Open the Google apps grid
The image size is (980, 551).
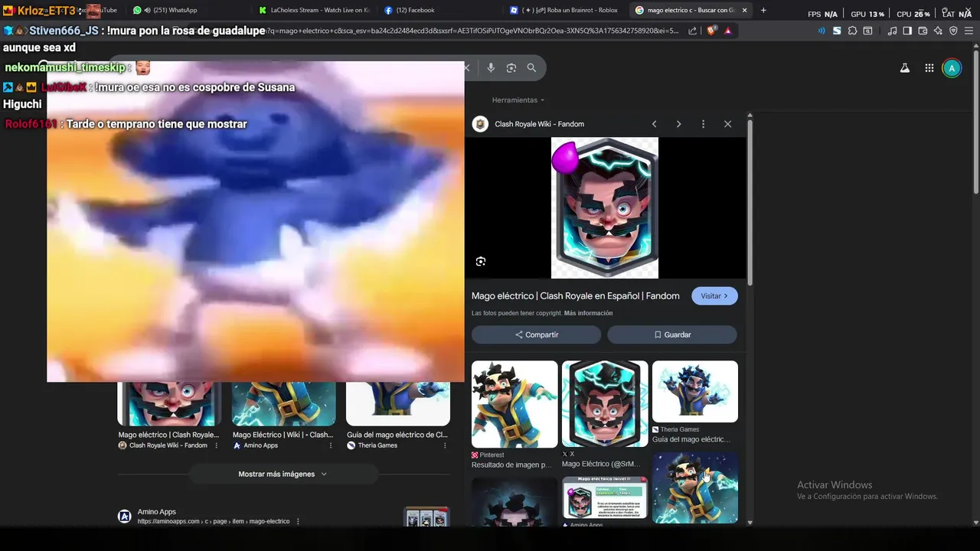click(x=929, y=68)
